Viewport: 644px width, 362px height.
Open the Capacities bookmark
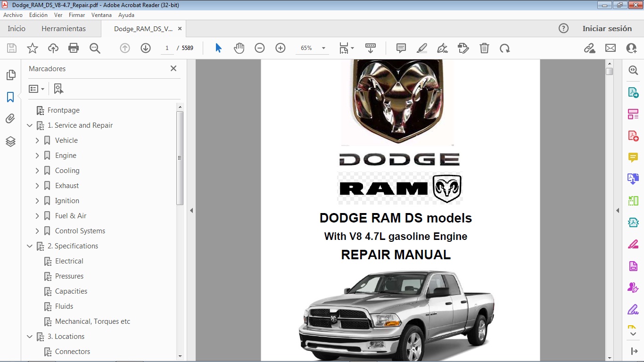(x=71, y=291)
